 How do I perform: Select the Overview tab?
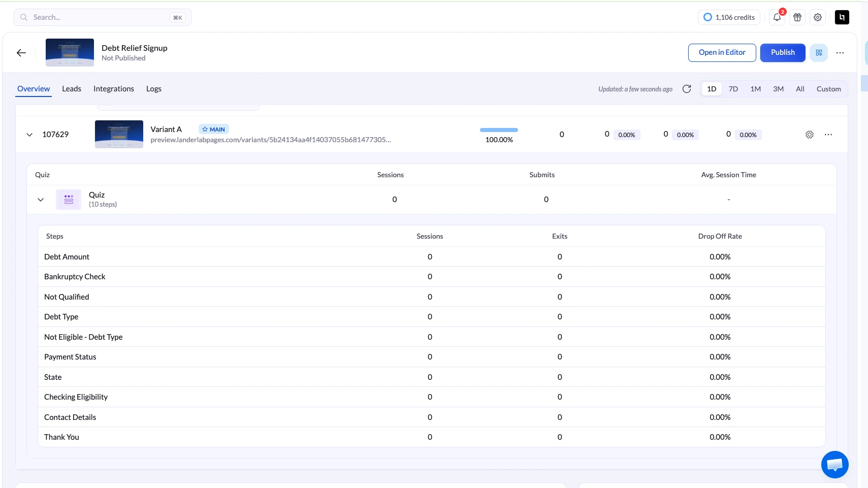pyautogui.click(x=34, y=89)
